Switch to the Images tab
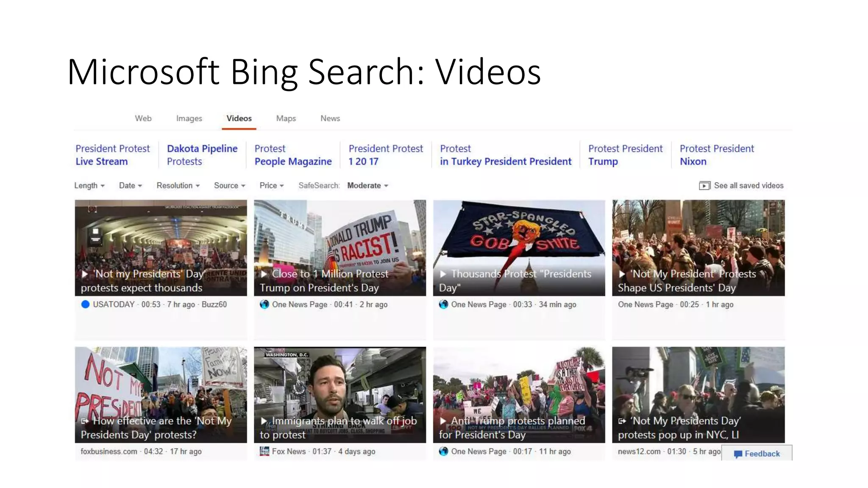The width and height of the screenshot is (868, 488). click(189, 118)
